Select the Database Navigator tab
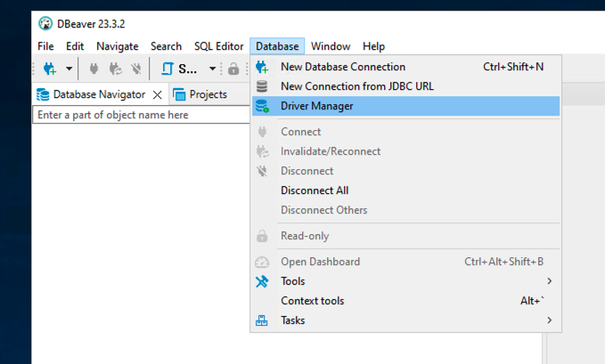This screenshot has height=364, width=605. click(99, 94)
